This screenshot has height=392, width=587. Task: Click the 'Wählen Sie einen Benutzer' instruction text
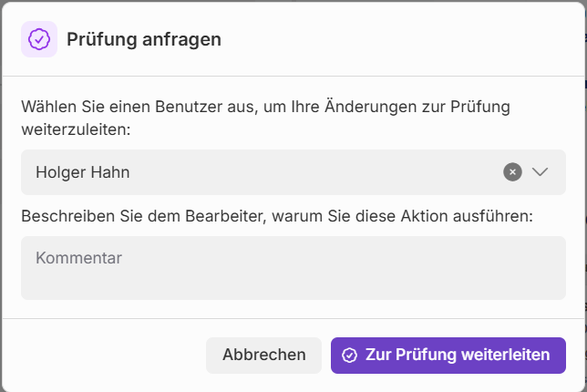[x=265, y=107]
